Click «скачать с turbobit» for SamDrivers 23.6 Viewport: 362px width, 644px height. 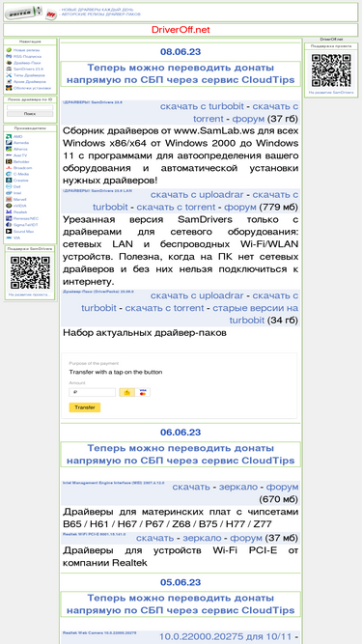pyautogui.click(x=202, y=107)
